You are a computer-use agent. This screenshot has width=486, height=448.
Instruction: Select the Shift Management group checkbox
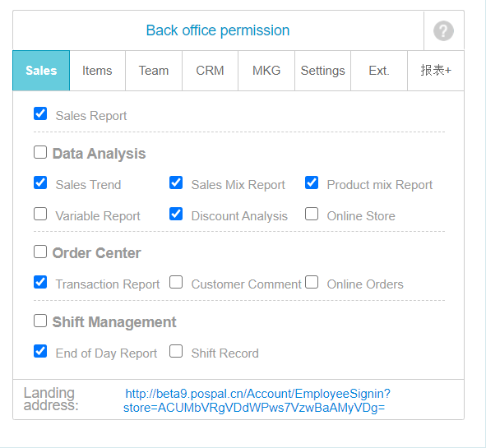40,321
